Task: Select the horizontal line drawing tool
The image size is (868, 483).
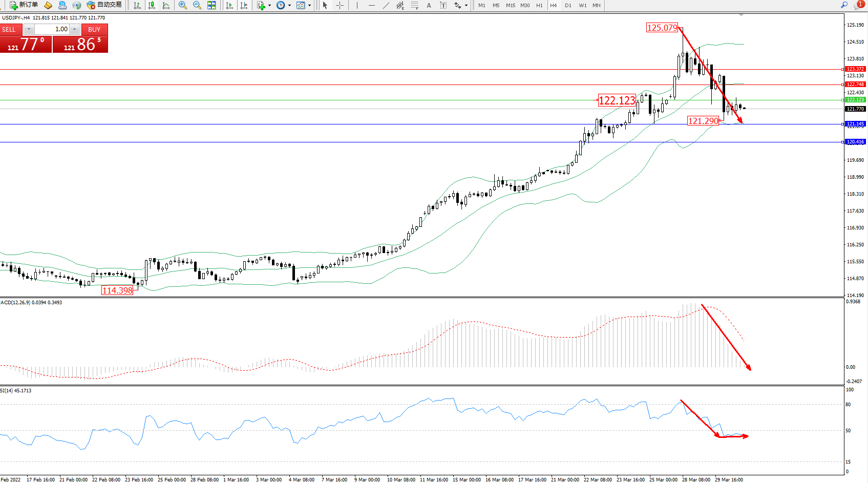Action: click(x=371, y=5)
